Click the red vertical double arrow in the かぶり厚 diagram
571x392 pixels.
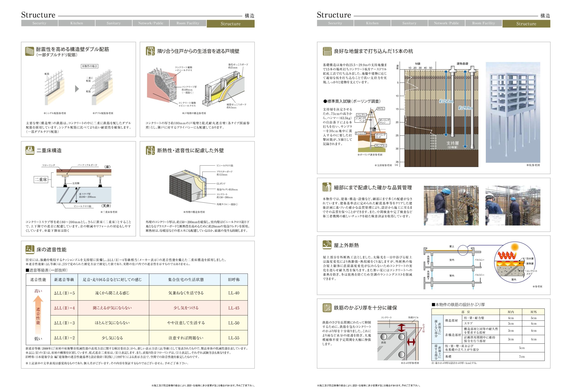(401, 328)
